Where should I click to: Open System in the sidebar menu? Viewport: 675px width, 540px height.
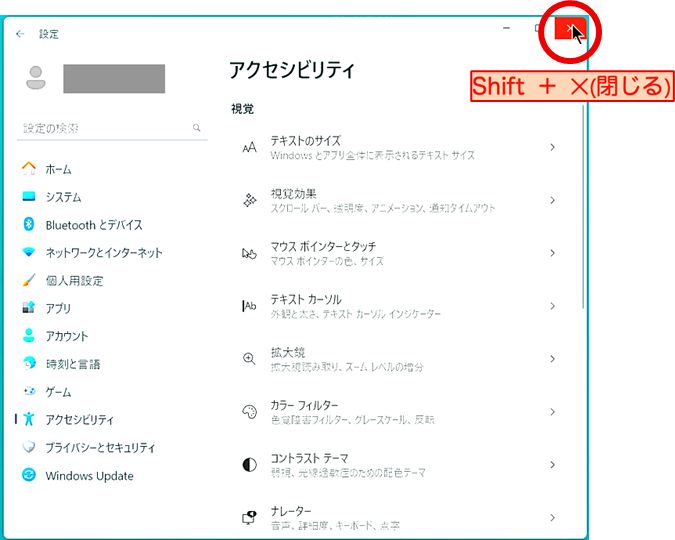(63, 197)
